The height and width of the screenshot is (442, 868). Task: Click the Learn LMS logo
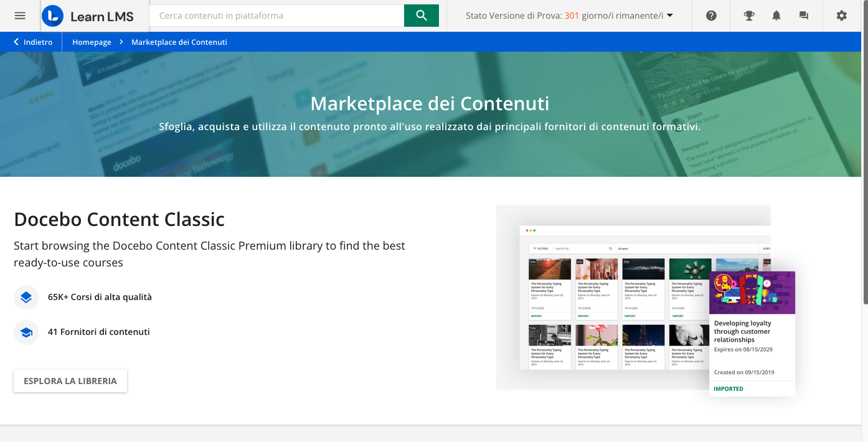click(88, 16)
